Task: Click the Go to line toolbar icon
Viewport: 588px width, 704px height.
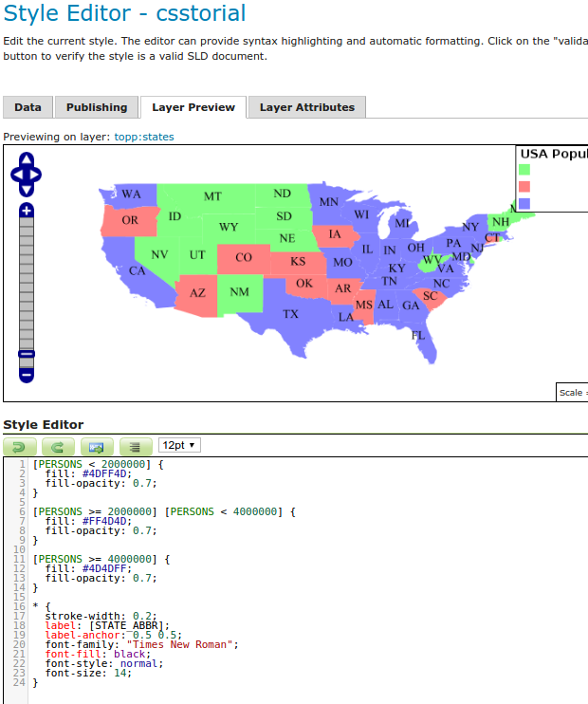Action: point(97,447)
